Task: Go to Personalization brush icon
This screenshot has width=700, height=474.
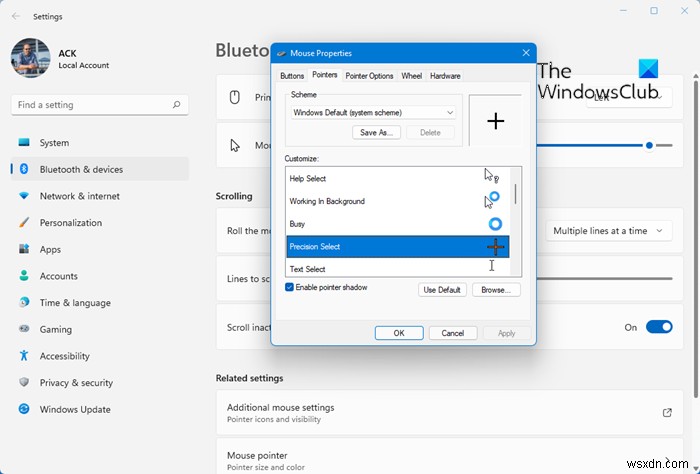Action: 24,222
